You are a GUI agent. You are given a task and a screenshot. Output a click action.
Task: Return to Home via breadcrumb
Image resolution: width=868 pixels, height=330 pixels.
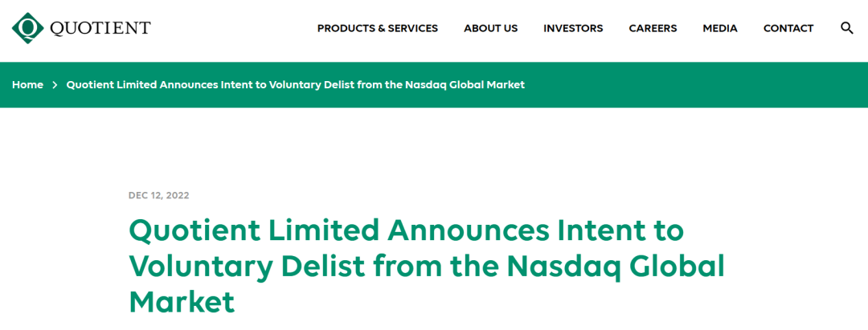[27, 84]
